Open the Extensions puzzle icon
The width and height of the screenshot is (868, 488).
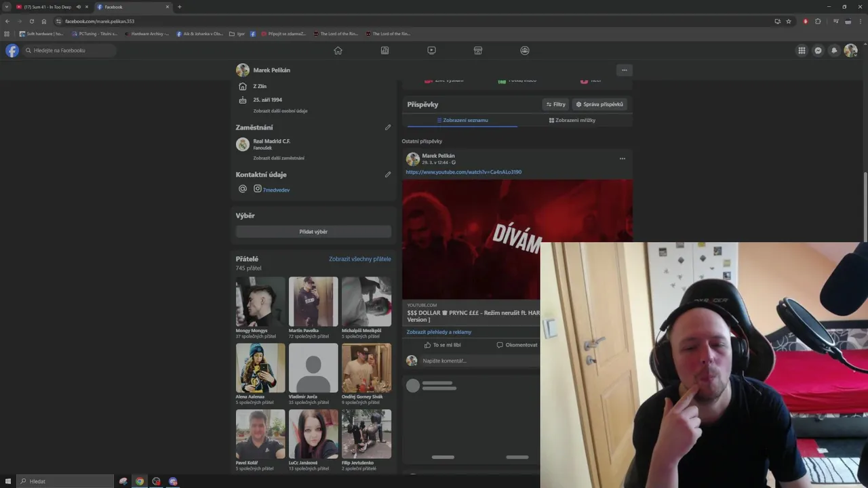[x=818, y=21]
